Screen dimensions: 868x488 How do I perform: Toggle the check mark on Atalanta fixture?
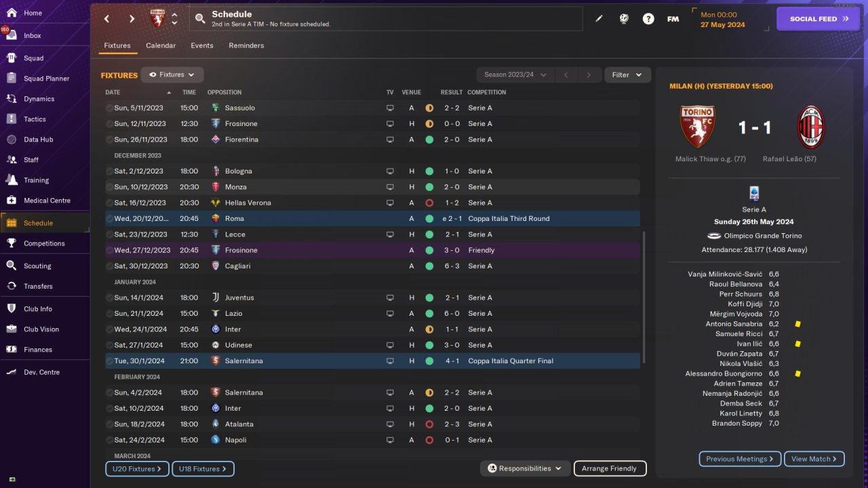[x=109, y=424]
